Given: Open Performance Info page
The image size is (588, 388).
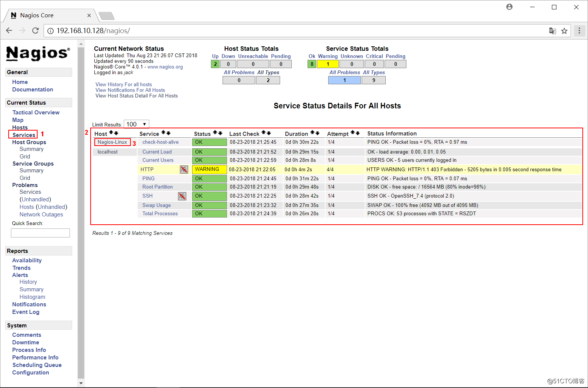Looking at the screenshot, I should [35, 358].
